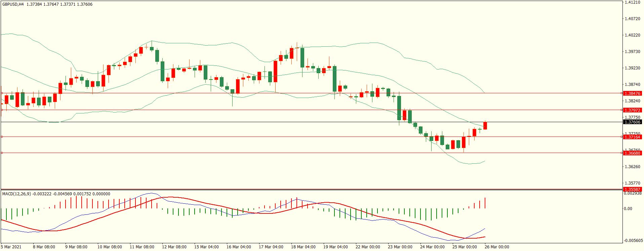Click the GBPUSD,H4 chart title text
This screenshot has width=644, height=251.
[x=13, y=4]
